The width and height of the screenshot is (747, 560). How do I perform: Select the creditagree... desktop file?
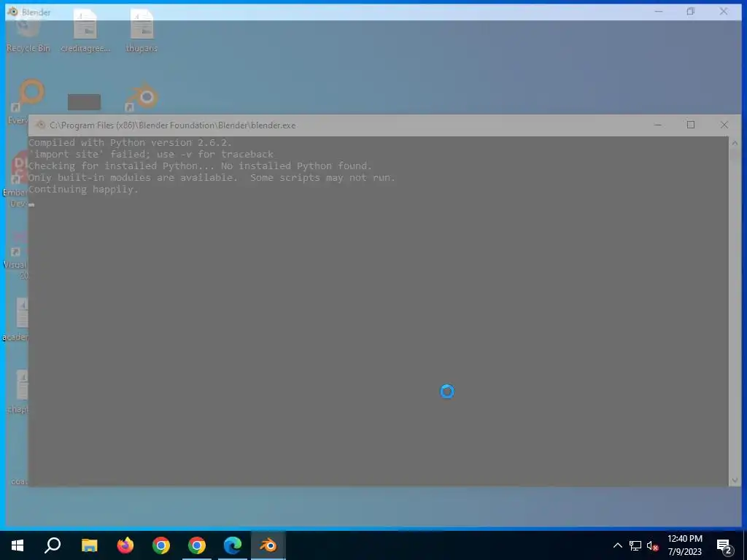coord(85,31)
